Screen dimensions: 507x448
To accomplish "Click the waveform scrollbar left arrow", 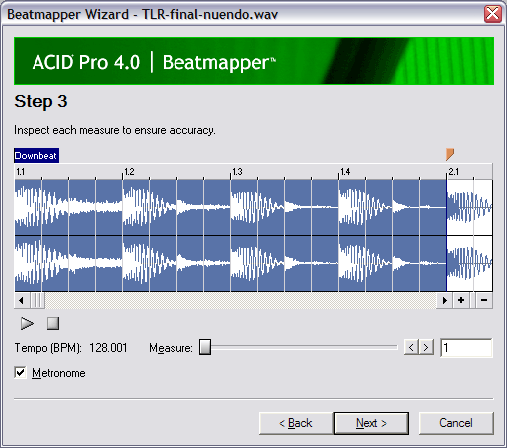I will (22, 300).
